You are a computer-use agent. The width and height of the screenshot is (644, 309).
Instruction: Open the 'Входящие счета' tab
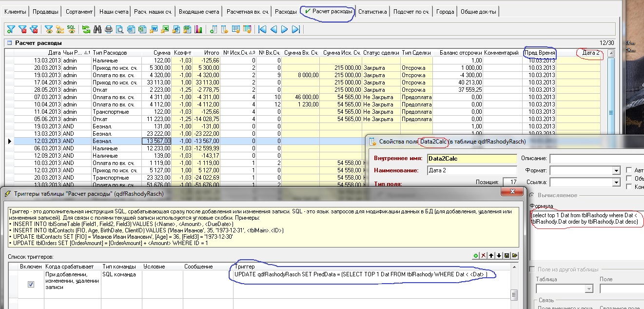tap(198, 11)
